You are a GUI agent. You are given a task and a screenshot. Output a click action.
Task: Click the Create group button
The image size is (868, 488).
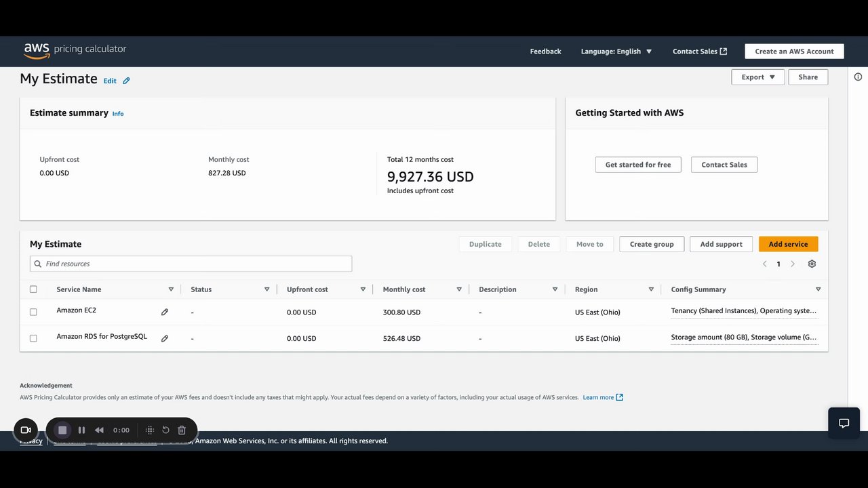click(x=652, y=244)
